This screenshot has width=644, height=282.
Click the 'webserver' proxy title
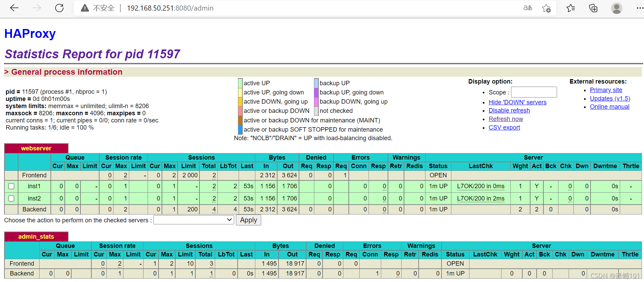[36, 148]
